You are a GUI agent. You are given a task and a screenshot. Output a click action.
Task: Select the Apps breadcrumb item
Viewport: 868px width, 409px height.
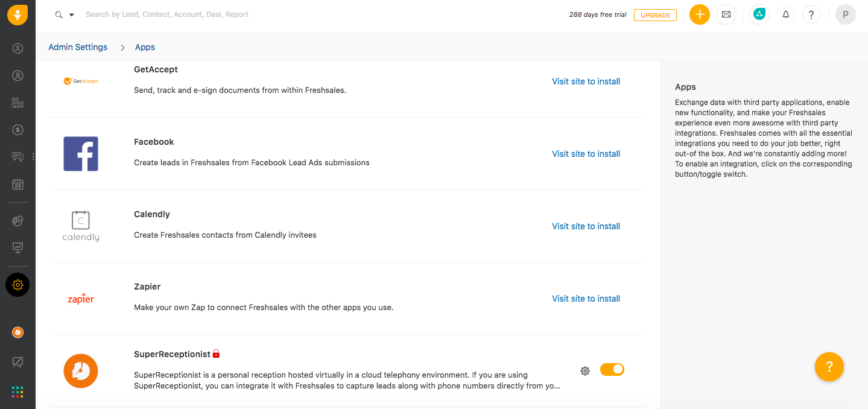pyautogui.click(x=145, y=47)
